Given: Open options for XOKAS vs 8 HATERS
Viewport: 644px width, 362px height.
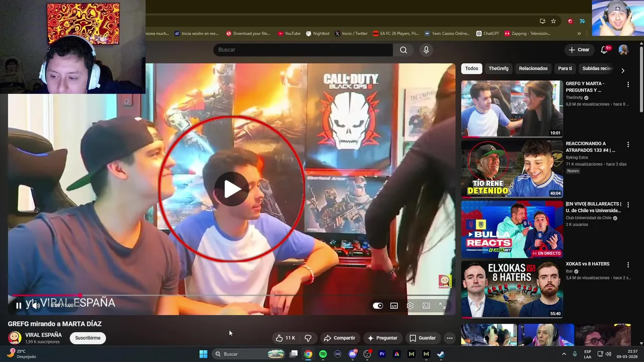Looking at the screenshot, I should [628, 264].
